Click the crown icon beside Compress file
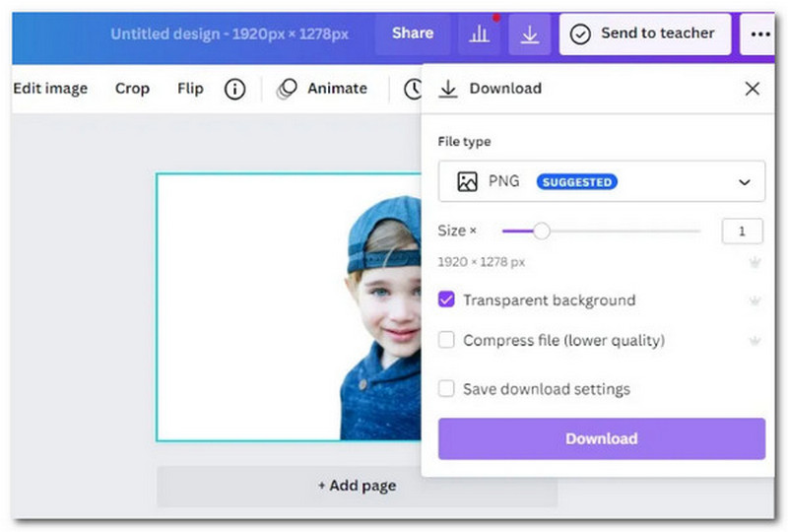Screen dimensions: 788x532 755,341
